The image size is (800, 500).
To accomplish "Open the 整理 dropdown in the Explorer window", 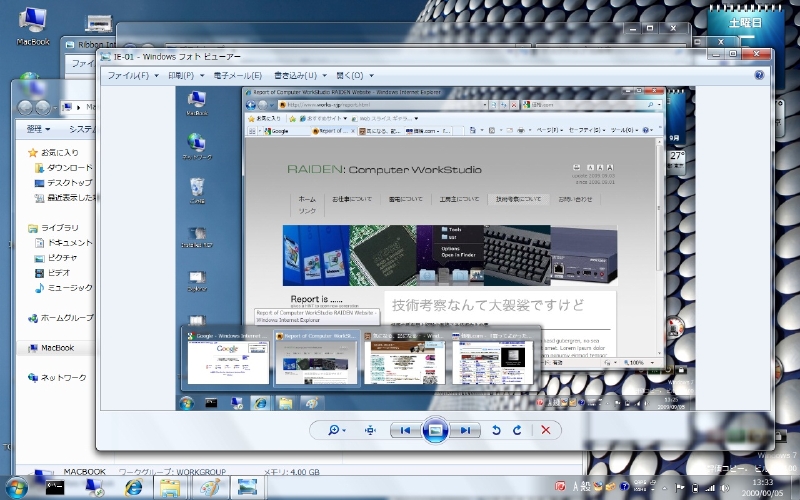I will coord(39,129).
